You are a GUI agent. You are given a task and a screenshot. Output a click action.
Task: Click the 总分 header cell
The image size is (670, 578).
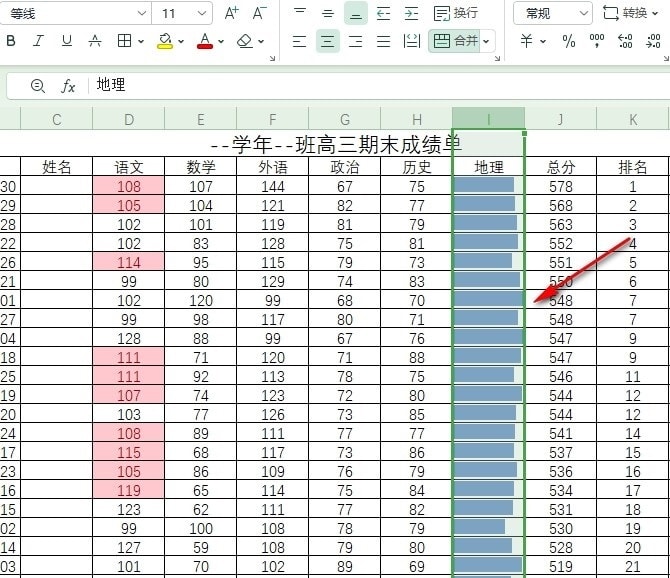[x=561, y=167]
